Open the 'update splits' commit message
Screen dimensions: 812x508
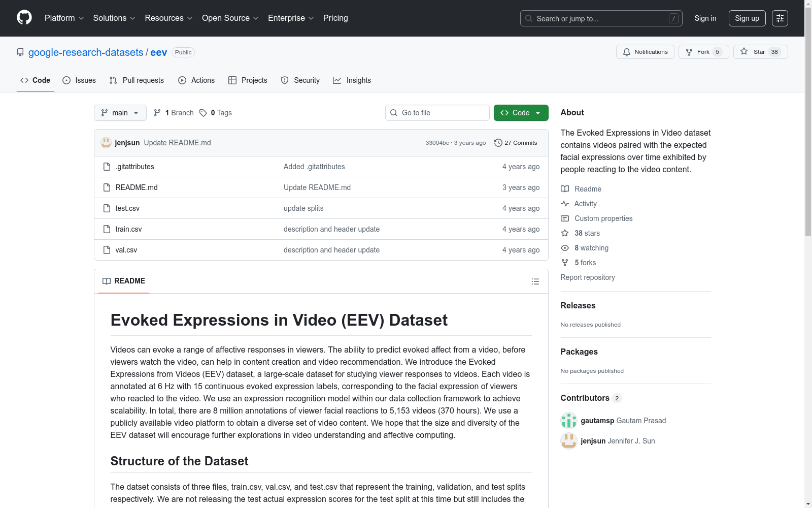coord(303,208)
